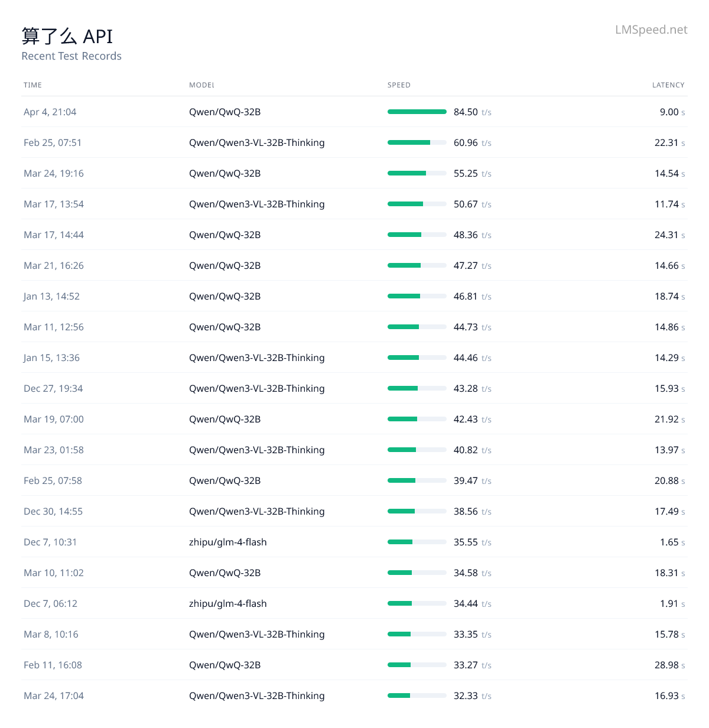Click the 34.58 t/s speed value
Image resolution: width=709 pixels, height=728 pixels.
(473, 573)
